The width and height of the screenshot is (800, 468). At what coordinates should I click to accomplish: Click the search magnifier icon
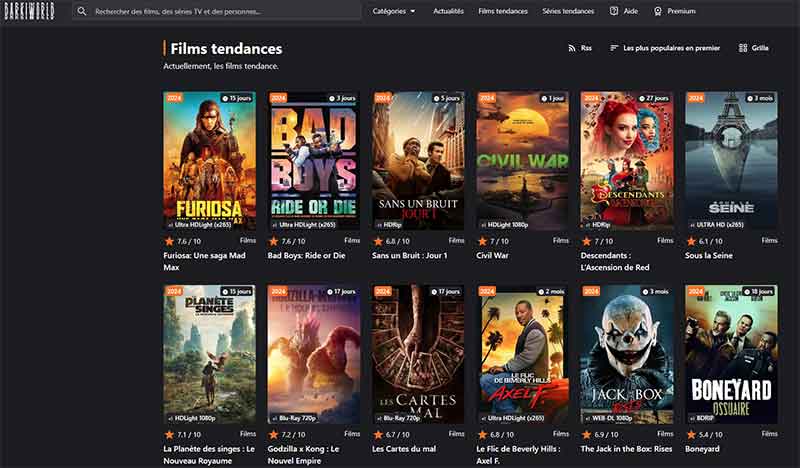tap(82, 11)
